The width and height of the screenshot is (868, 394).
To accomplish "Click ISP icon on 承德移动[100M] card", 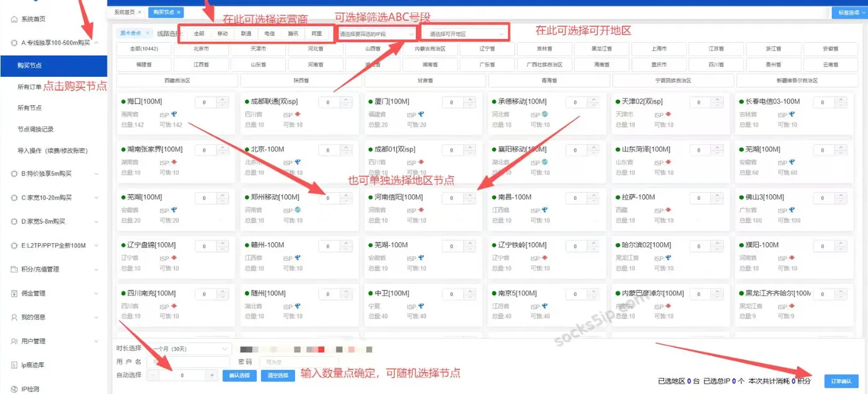I will click(x=544, y=115).
